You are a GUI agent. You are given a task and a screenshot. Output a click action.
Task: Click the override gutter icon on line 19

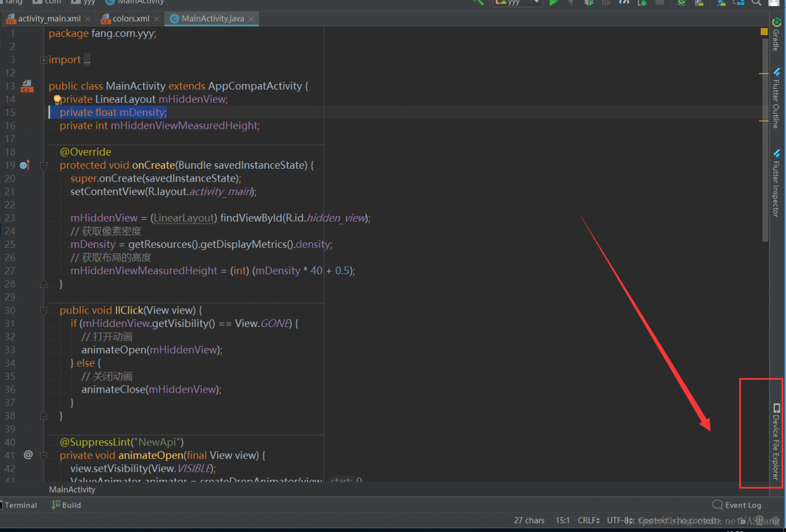coord(25,165)
